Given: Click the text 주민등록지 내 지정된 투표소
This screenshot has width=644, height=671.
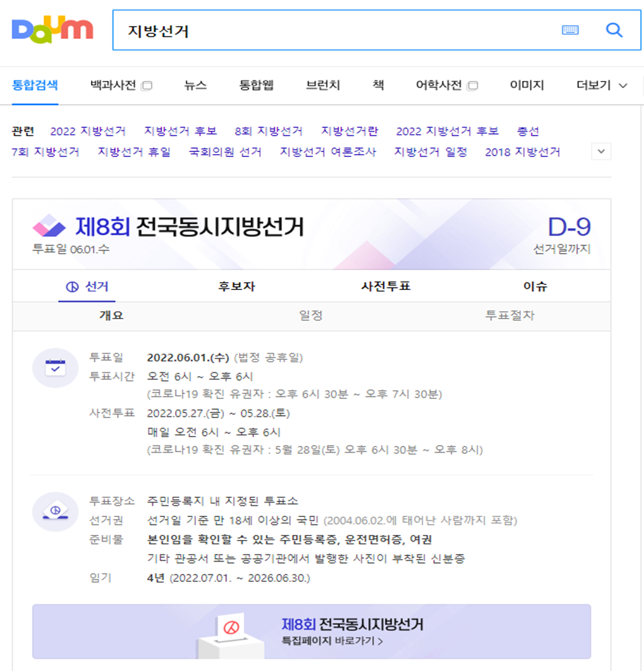Looking at the screenshot, I should (223, 501).
